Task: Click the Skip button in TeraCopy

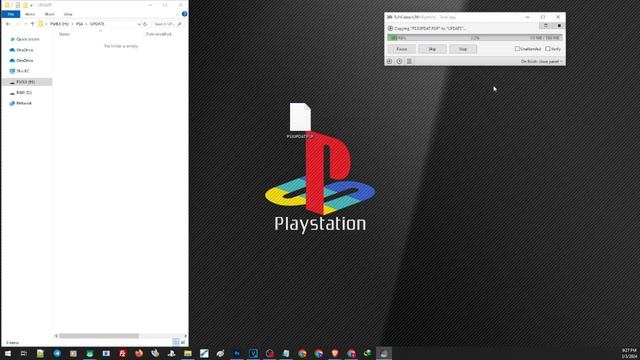Action: pos(432,49)
